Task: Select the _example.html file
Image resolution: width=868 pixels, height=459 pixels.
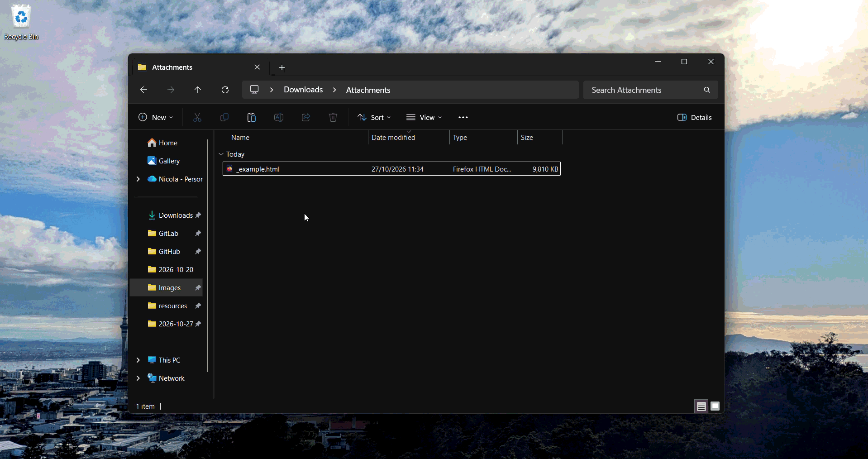Action: click(x=391, y=169)
